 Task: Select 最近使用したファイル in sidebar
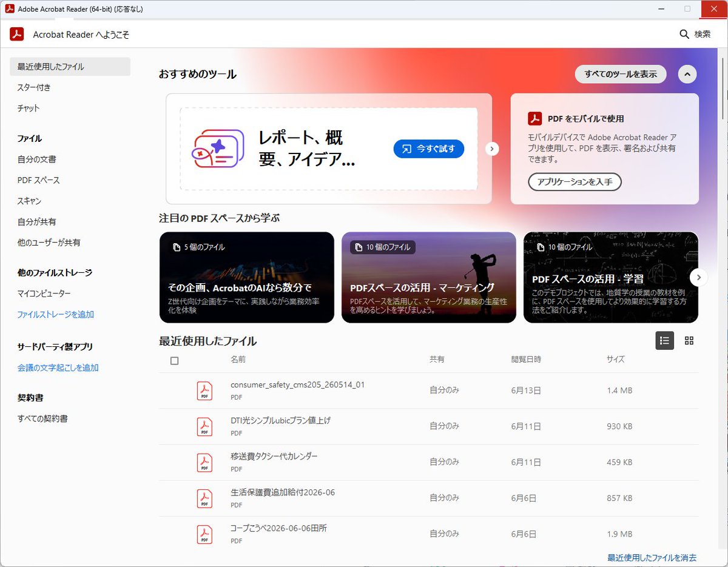tap(70, 67)
